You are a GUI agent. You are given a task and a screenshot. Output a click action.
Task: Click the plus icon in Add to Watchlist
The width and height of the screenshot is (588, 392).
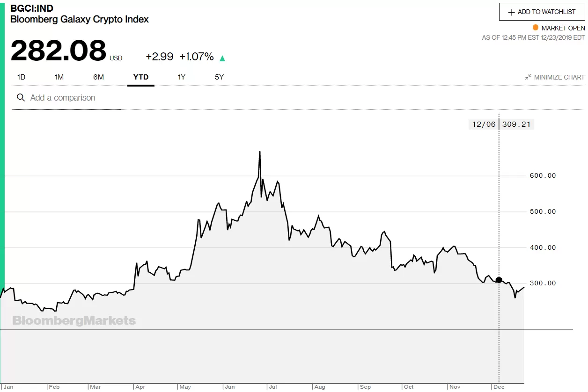click(x=512, y=12)
